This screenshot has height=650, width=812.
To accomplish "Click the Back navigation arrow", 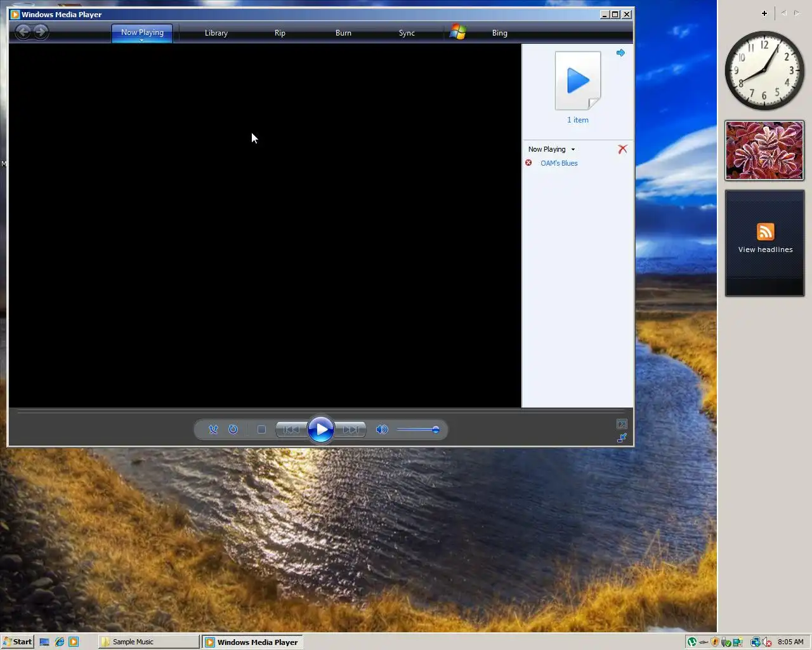I will [23, 32].
